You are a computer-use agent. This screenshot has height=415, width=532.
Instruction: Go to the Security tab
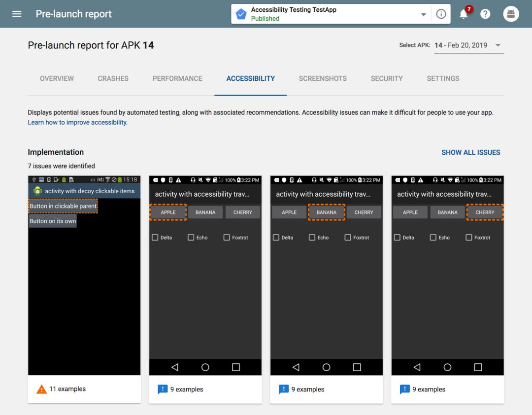(x=387, y=78)
